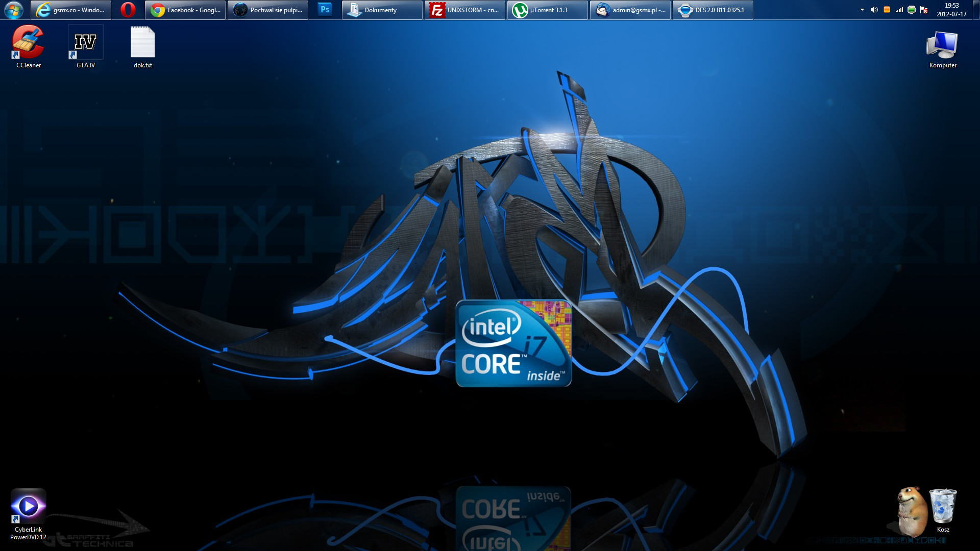Switch to Photoshop in the taskbar
The height and width of the screenshot is (551, 980).
325,10
